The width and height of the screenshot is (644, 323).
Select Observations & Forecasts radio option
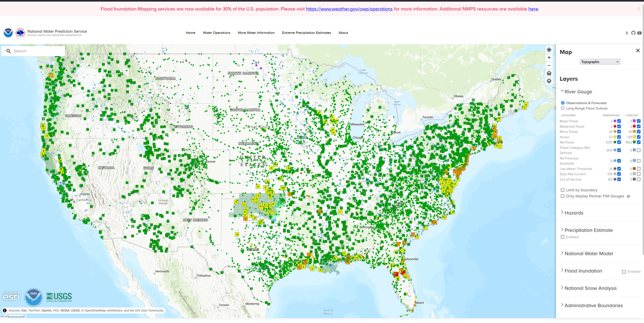click(563, 103)
